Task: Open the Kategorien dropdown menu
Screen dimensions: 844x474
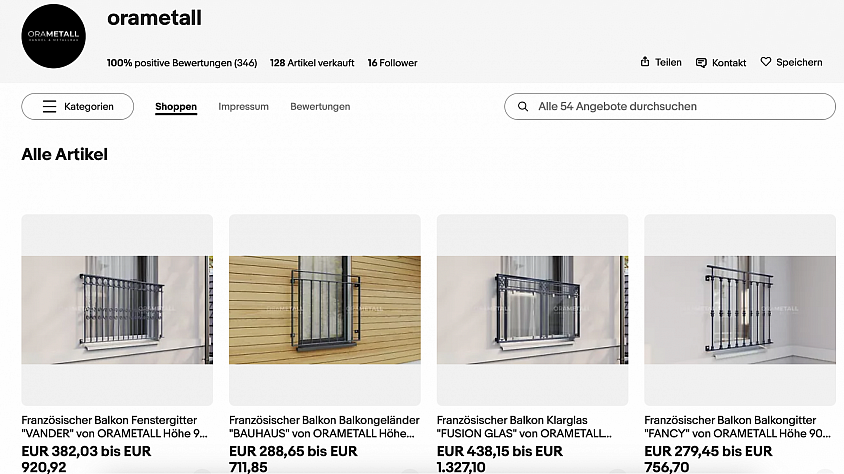Action: point(78,107)
